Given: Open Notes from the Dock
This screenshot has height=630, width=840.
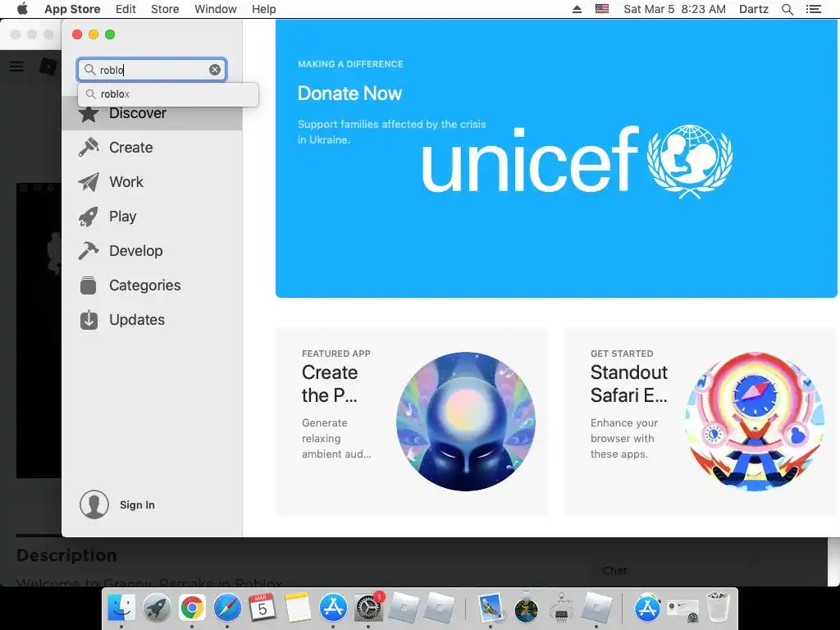Looking at the screenshot, I should pyautogui.click(x=297, y=608).
